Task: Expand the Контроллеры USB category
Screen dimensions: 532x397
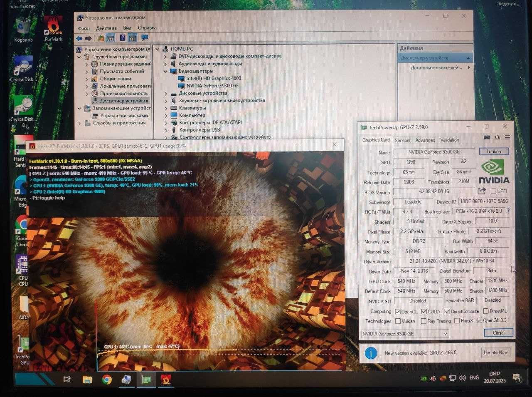Action: (166, 130)
